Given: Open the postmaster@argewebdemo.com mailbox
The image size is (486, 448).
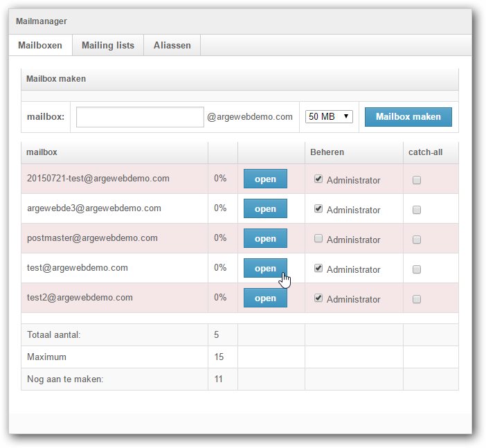Looking at the screenshot, I should pos(265,239).
